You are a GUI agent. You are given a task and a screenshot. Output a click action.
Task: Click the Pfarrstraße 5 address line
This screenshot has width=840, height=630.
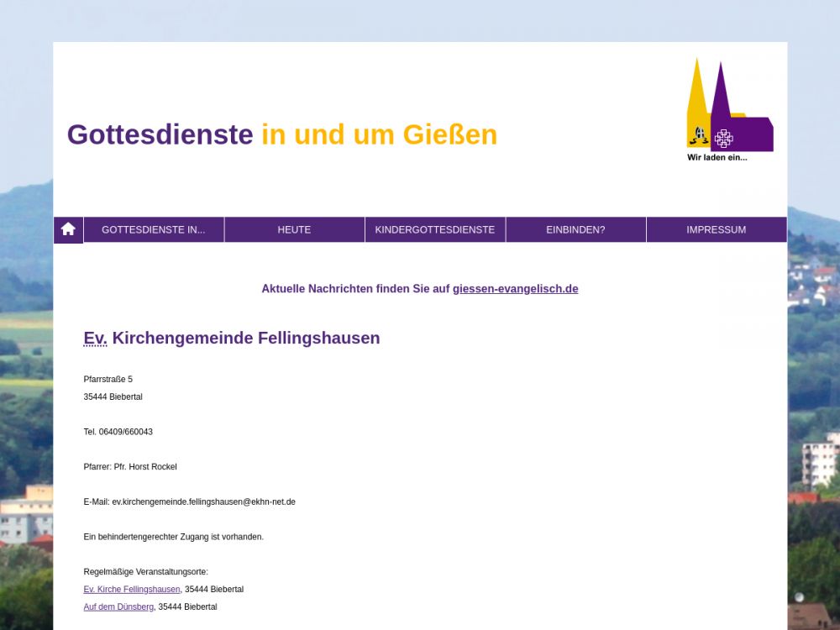pos(108,380)
